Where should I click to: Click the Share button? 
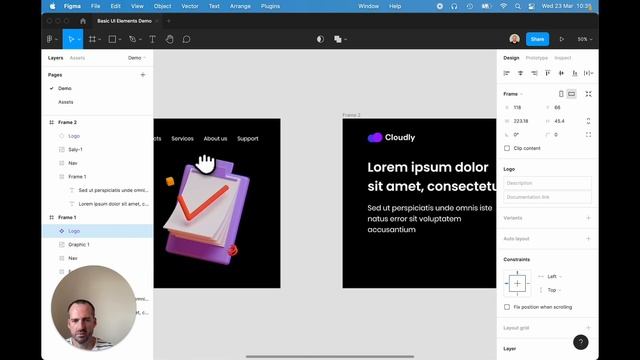click(537, 39)
